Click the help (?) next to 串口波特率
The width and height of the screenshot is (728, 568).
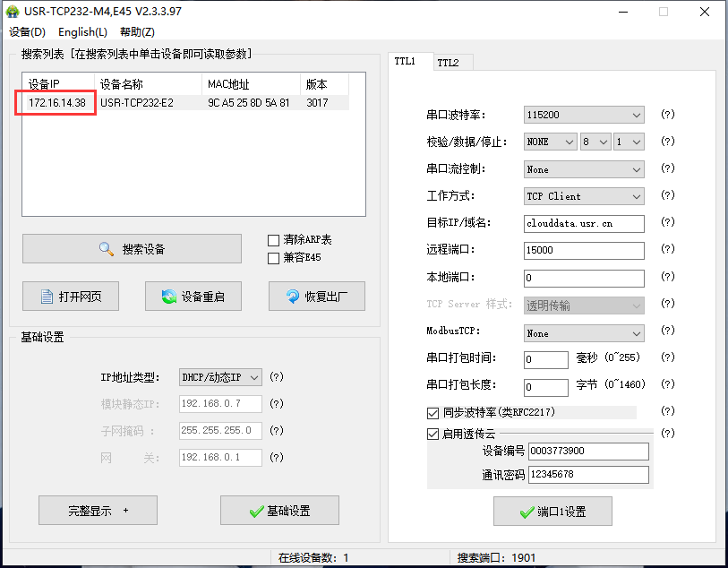point(667,115)
